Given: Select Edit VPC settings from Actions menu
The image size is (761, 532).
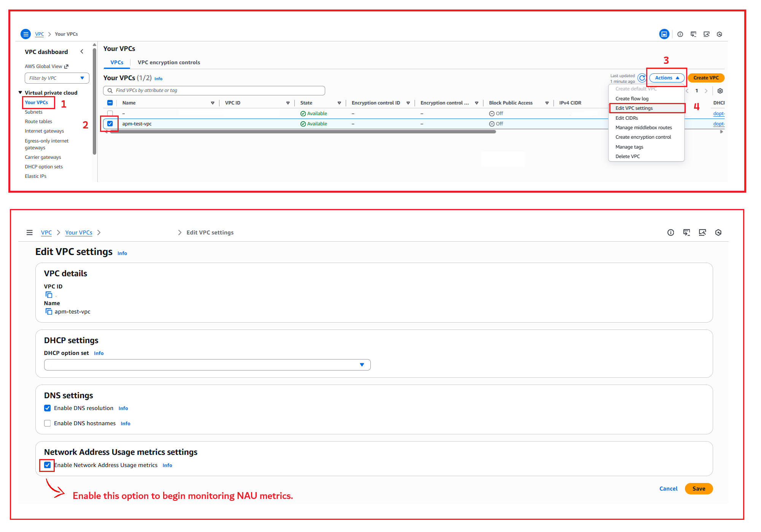Looking at the screenshot, I should point(634,108).
